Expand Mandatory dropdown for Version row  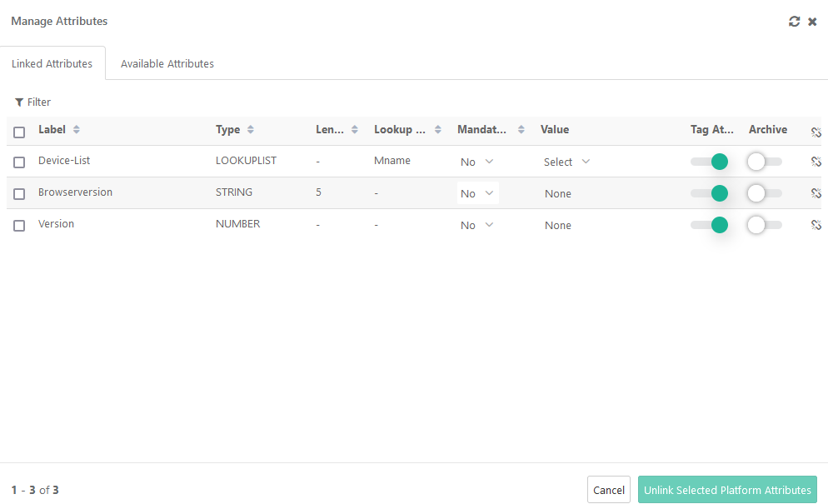[477, 225]
